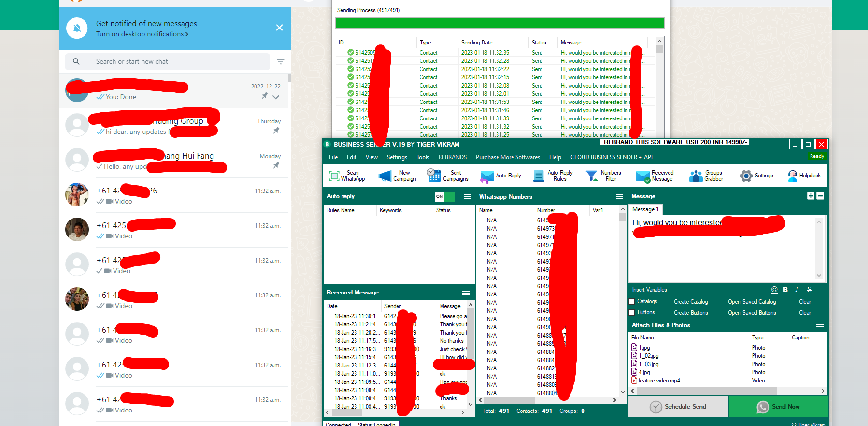The width and height of the screenshot is (868, 426).
Task: Enable the Catalogs checkbox
Action: tap(631, 302)
